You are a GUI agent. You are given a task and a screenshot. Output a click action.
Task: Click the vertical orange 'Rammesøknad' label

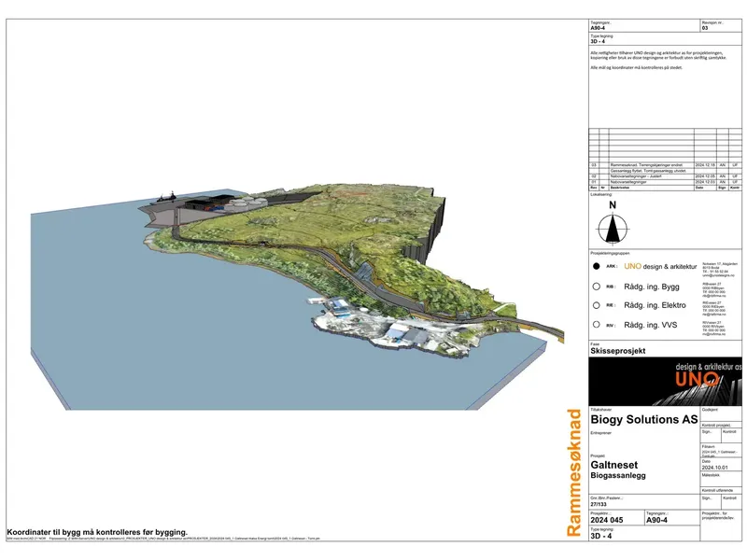click(574, 472)
